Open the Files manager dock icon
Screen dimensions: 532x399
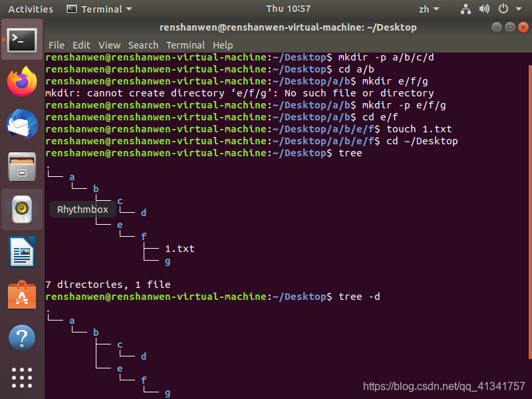pyautogui.click(x=22, y=167)
